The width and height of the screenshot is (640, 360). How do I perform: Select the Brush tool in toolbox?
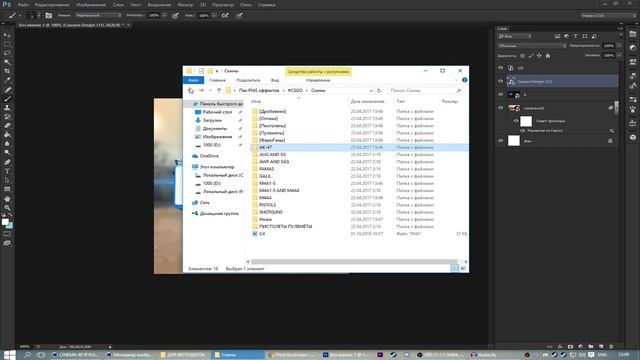click(x=7, y=98)
